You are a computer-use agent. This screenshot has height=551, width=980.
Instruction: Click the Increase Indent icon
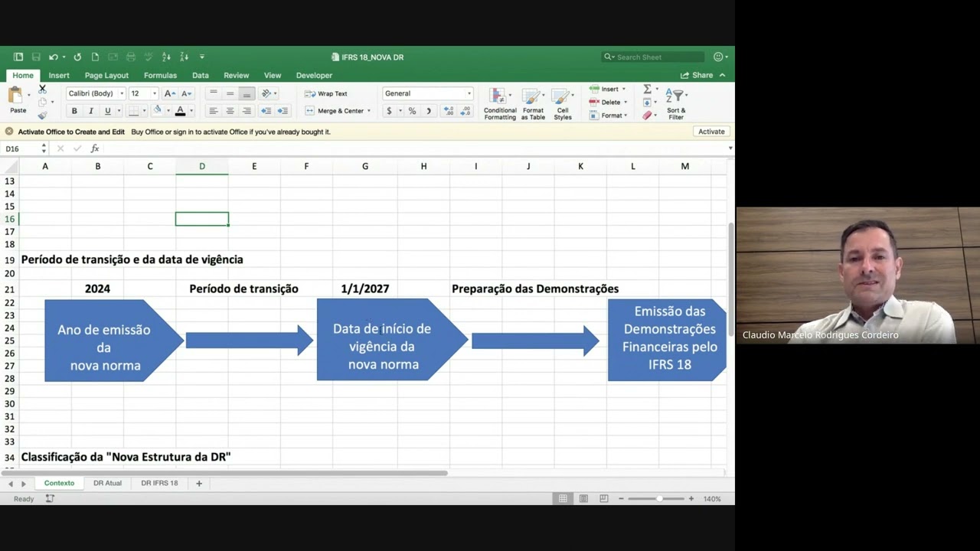click(283, 111)
